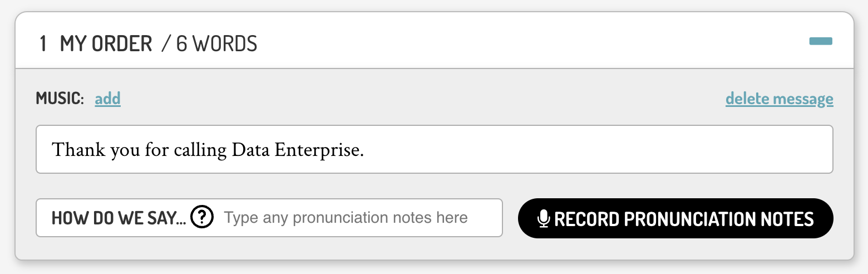Place cursor on the word Thank
Screen dimensions: 868x274
pyautogui.click(x=72, y=150)
